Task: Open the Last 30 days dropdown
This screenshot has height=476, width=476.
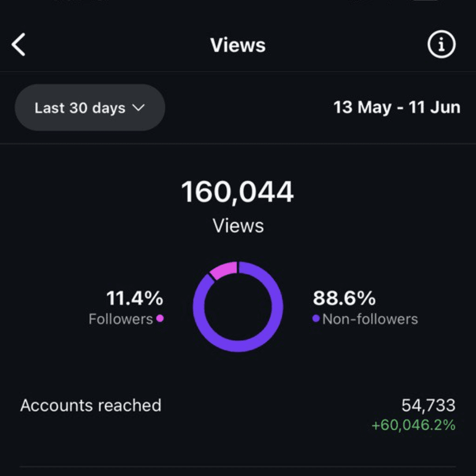Action: [x=90, y=108]
